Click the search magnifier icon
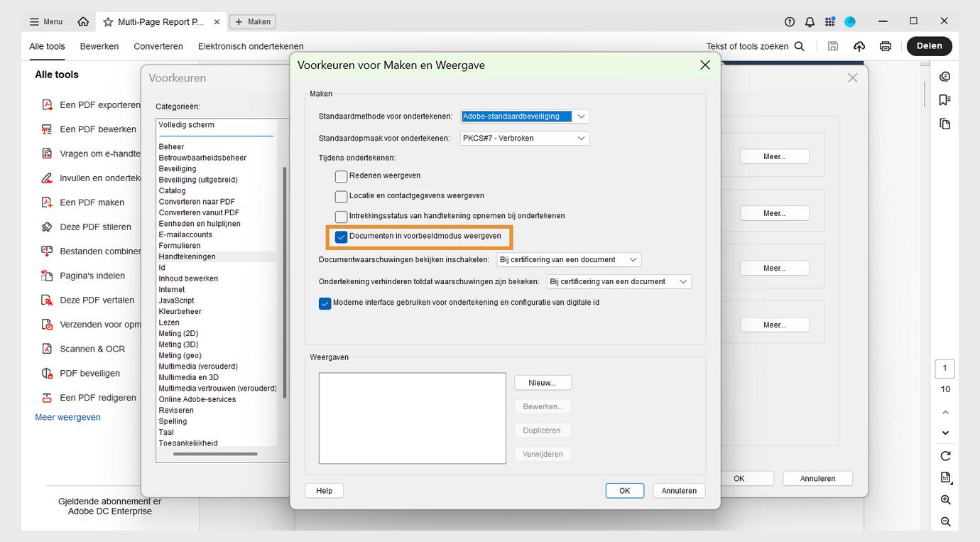980x542 pixels. [x=799, y=46]
